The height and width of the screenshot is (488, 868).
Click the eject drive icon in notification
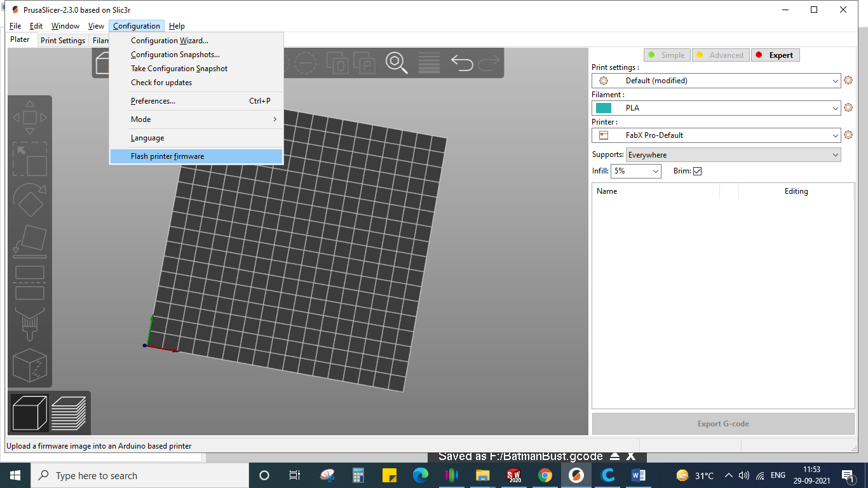coord(614,456)
